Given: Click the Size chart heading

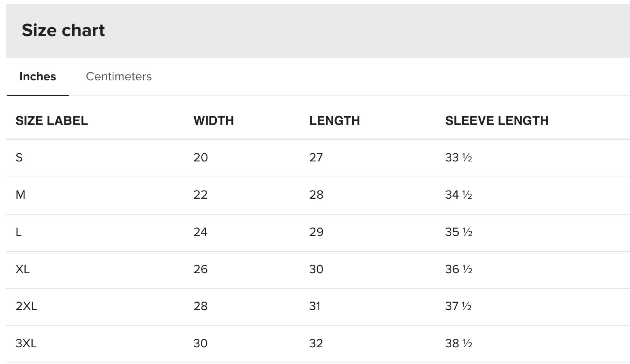Looking at the screenshot, I should pyautogui.click(x=63, y=30).
